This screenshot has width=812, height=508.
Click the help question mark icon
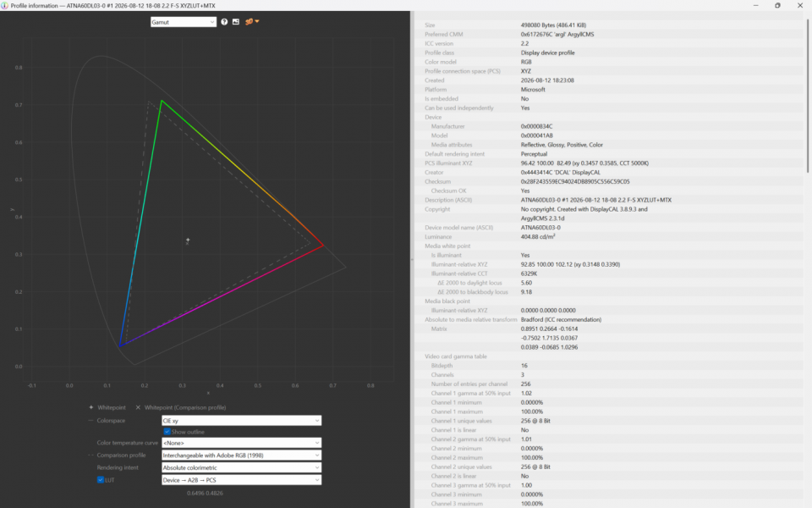click(224, 22)
